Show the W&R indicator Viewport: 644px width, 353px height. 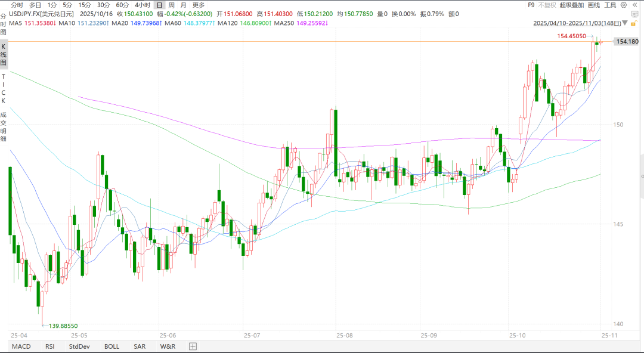click(x=168, y=346)
